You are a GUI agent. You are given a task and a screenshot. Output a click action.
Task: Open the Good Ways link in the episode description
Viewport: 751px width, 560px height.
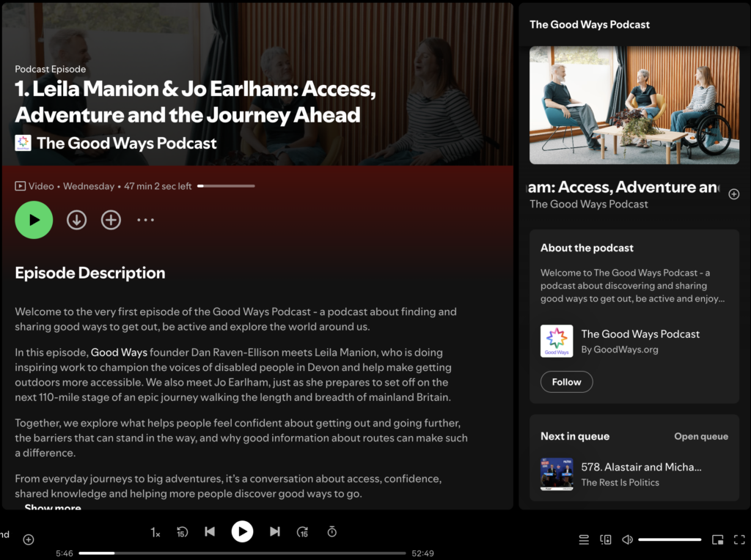tap(119, 353)
